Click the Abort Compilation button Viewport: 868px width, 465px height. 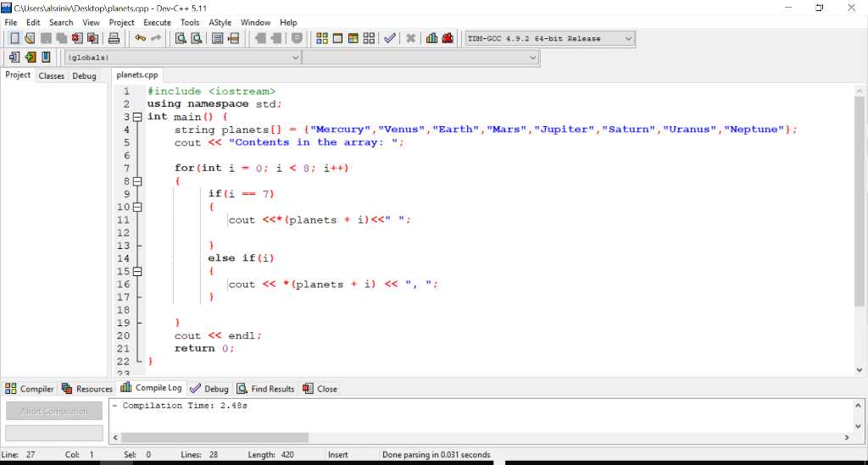coord(54,412)
